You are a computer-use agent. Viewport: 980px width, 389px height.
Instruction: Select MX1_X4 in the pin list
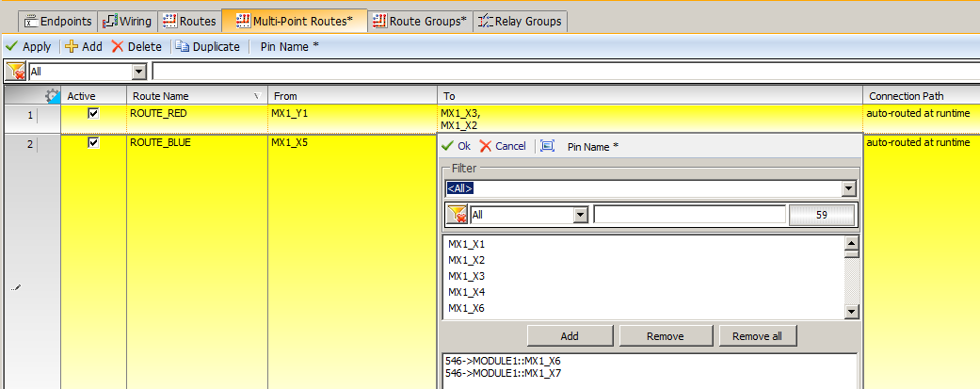click(466, 292)
